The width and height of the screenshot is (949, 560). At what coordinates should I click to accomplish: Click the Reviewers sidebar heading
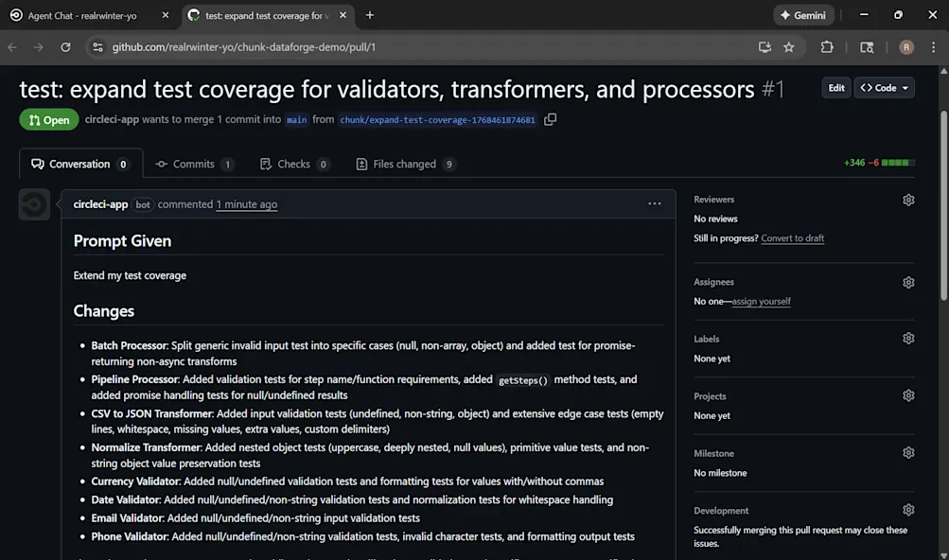pyautogui.click(x=713, y=200)
